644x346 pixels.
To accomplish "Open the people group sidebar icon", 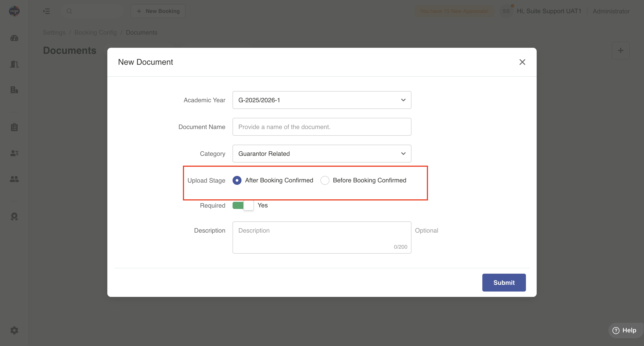I will tap(14, 179).
